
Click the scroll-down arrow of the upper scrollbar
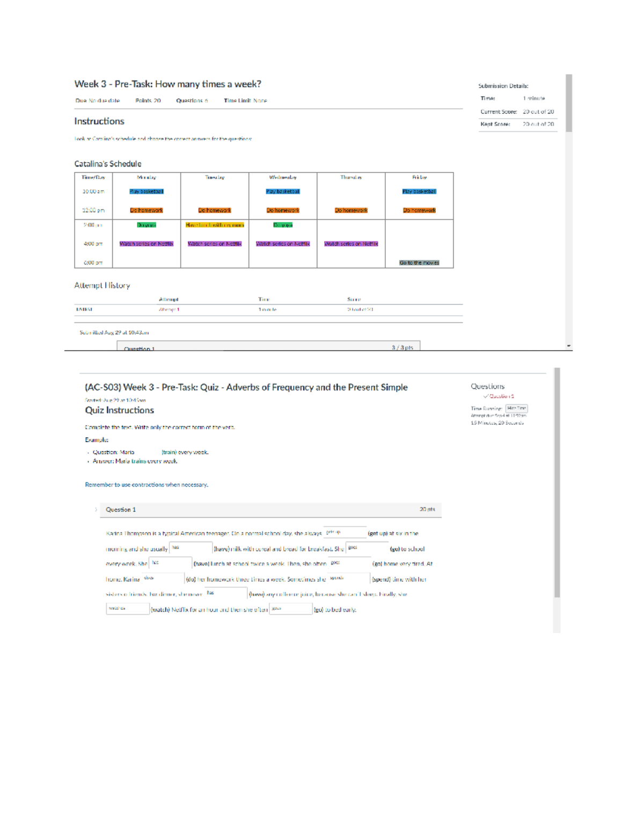coord(569,346)
